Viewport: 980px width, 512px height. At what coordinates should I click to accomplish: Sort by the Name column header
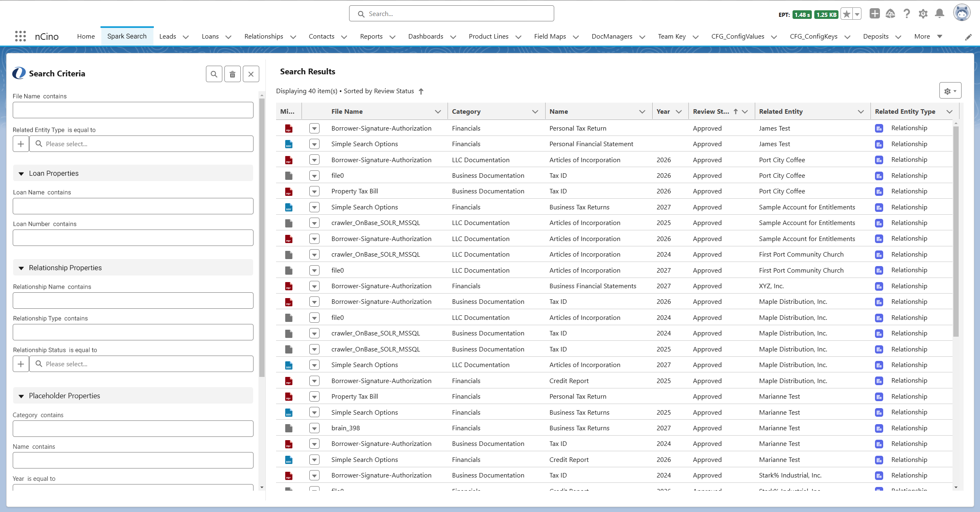click(x=559, y=111)
